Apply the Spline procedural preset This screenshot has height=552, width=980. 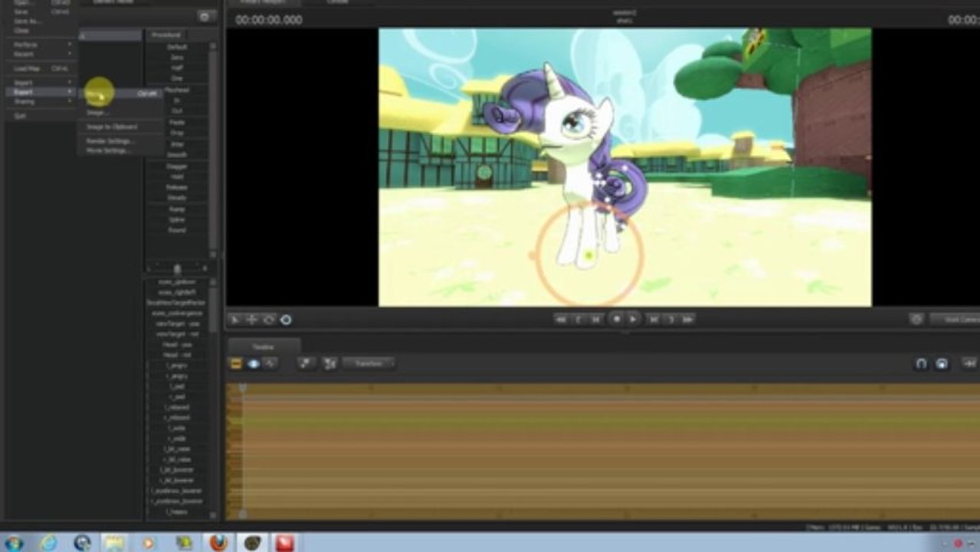pyautogui.click(x=177, y=219)
